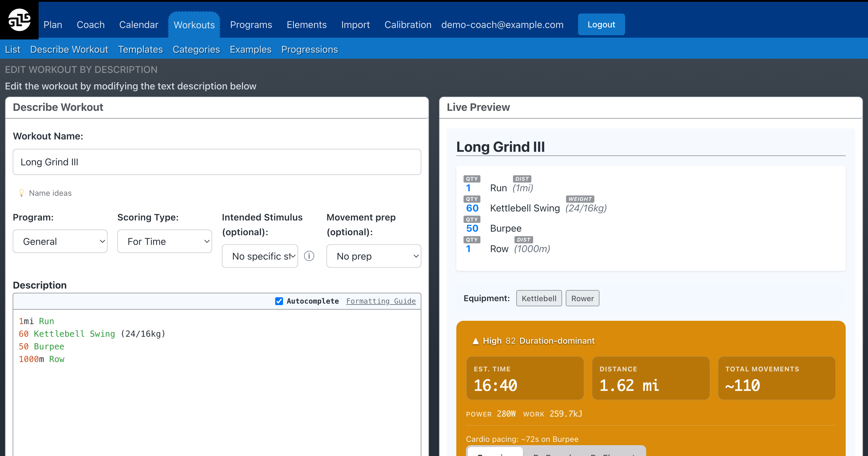Open the Movement prep dropdown
868x456 pixels.
[x=374, y=256]
